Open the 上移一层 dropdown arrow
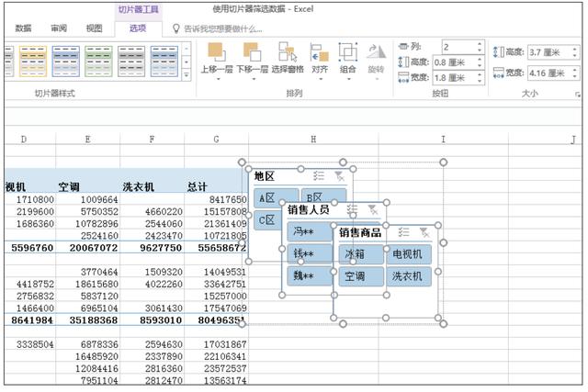 [218, 79]
